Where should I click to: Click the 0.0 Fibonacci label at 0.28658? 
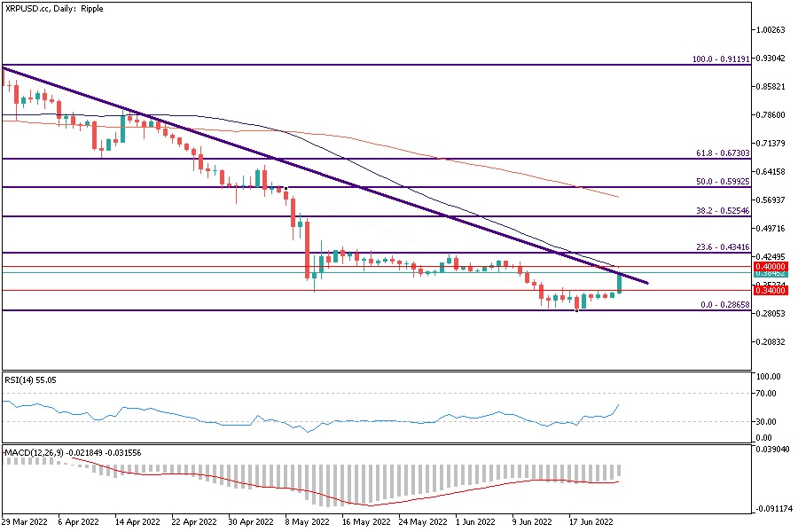pos(725,304)
